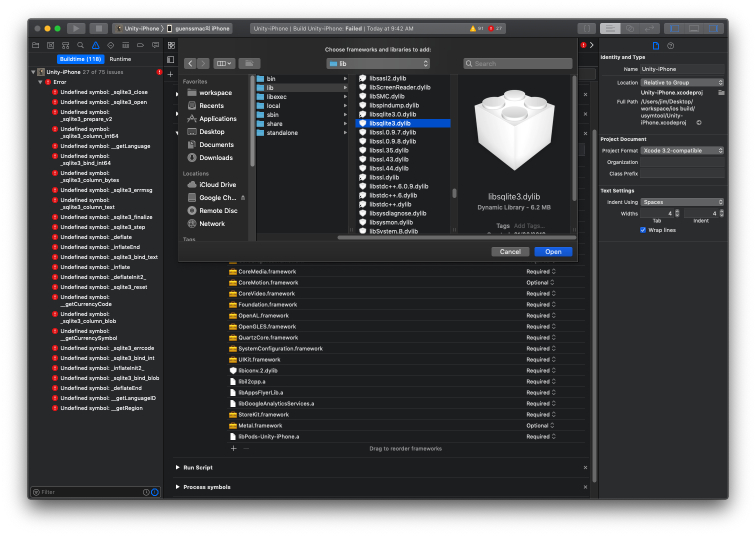Expand the Process symbols build phase

[x=177, y=487]
